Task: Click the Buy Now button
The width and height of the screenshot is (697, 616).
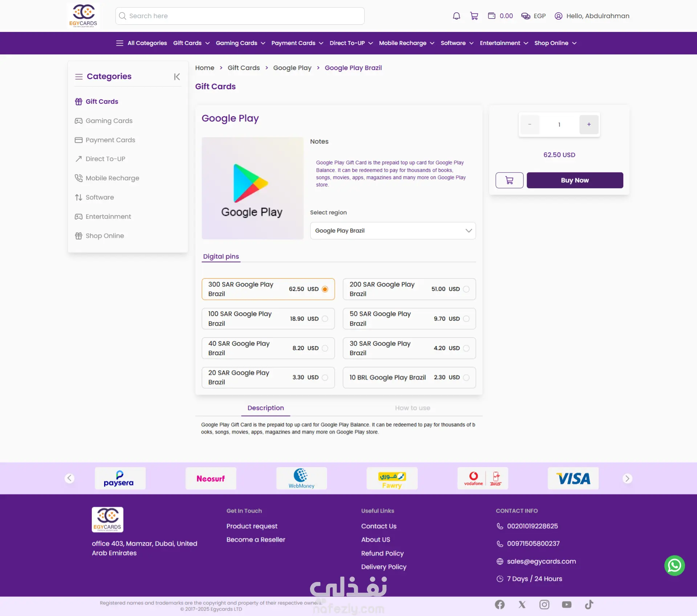Action: click(x=575, y=180)
